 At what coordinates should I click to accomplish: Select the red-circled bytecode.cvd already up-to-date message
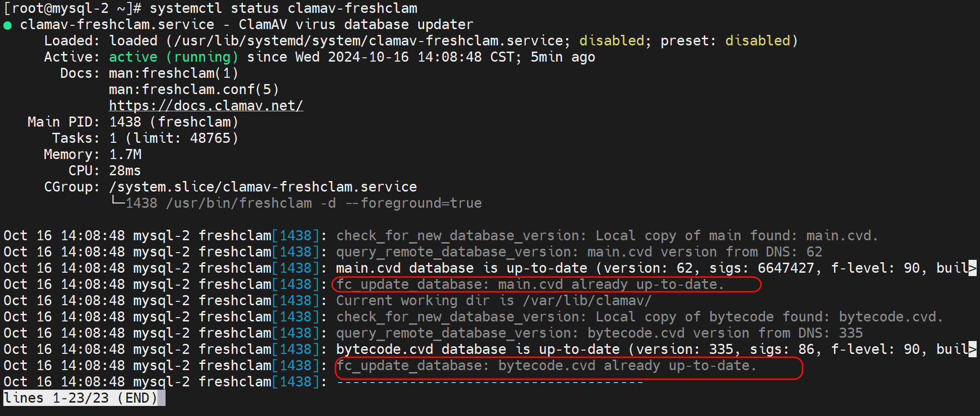pyautogui.click(x=546, y=365)
